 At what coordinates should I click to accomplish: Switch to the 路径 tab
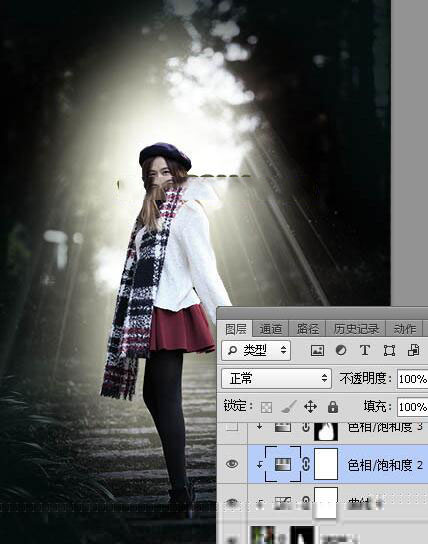click(x=308, y=329)
